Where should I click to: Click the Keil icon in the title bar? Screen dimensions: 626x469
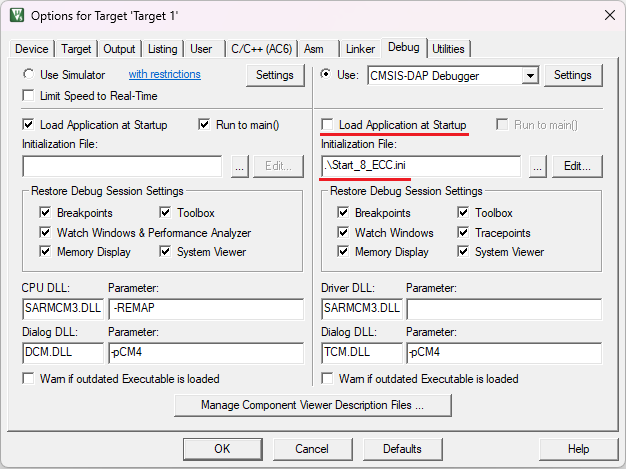pos(17,15)
